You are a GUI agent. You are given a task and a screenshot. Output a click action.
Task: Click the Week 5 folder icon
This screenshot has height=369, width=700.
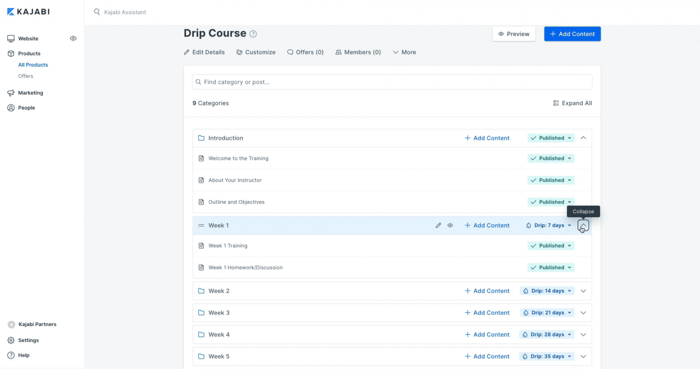pyautogui.click(x=201, y=357)
